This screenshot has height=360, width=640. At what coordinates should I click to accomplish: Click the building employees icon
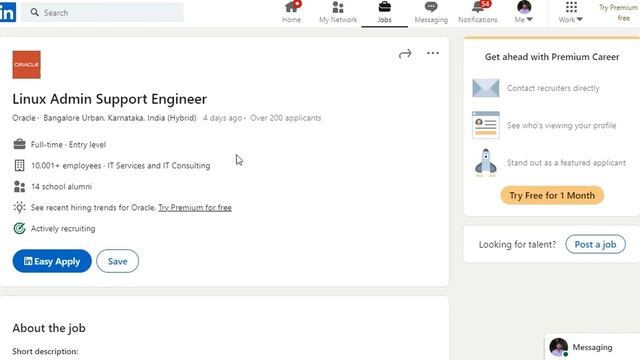pyautogui.click(x=19, y=165)
